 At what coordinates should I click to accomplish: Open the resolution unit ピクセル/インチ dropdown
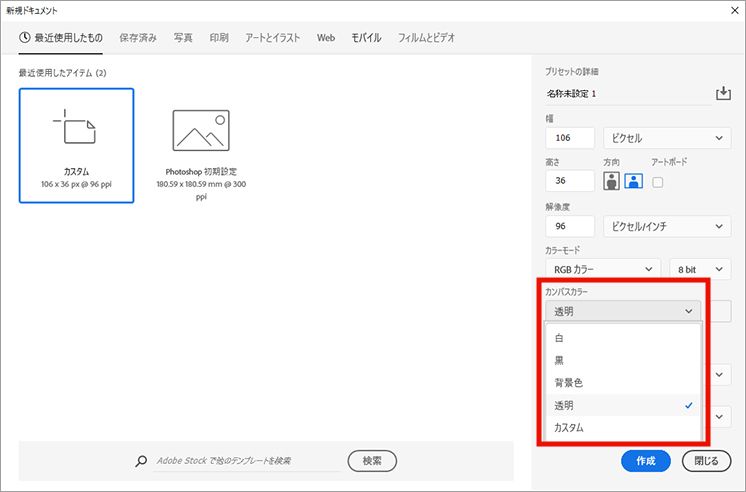[667, 226]
